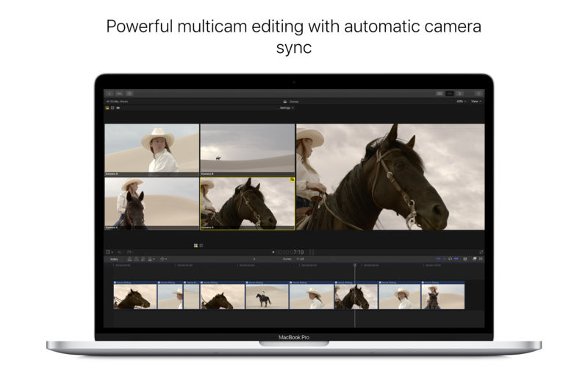This screenshot has height=368, width=588.
Task: Open the timeline Index button
Action: (114, 259)
